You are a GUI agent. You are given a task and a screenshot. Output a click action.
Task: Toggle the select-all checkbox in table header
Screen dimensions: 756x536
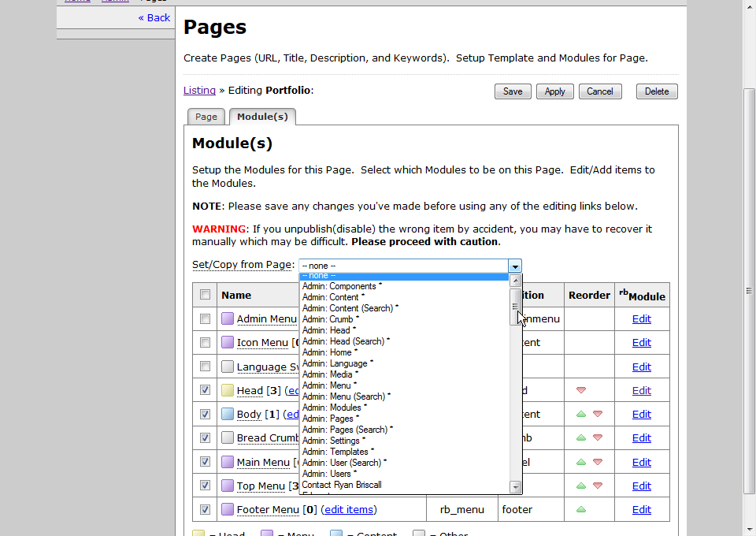[x=205, y=295]
